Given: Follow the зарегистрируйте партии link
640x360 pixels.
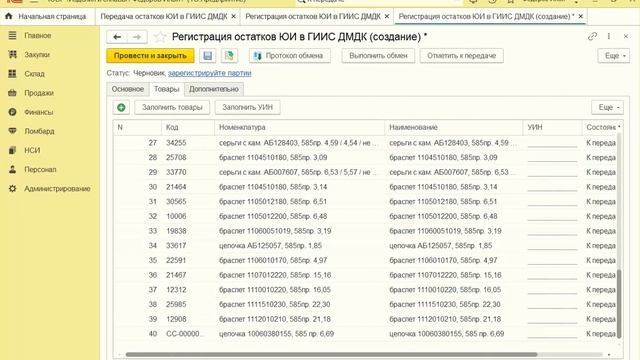Looking at the screenshot, I should click(x=209, y=73).
